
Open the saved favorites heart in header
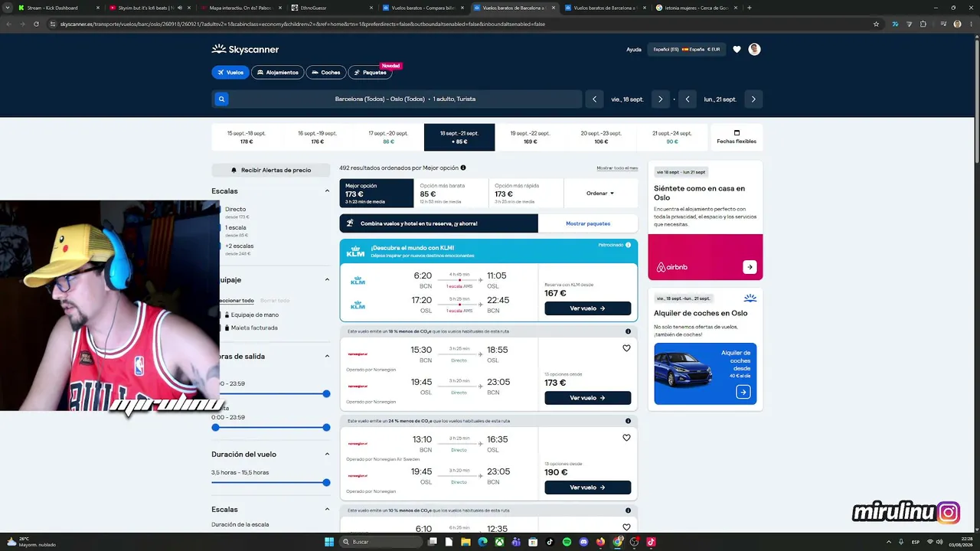coord(737,49)
